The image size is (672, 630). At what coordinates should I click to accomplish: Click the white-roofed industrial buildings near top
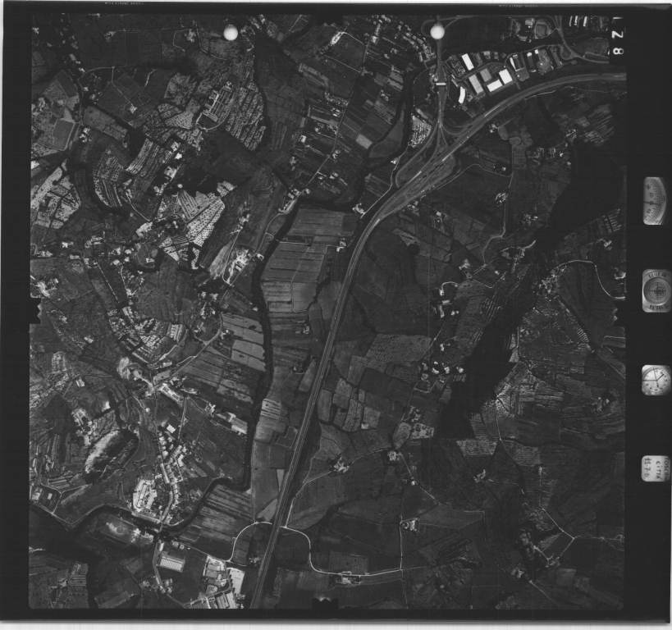(487, 76)
